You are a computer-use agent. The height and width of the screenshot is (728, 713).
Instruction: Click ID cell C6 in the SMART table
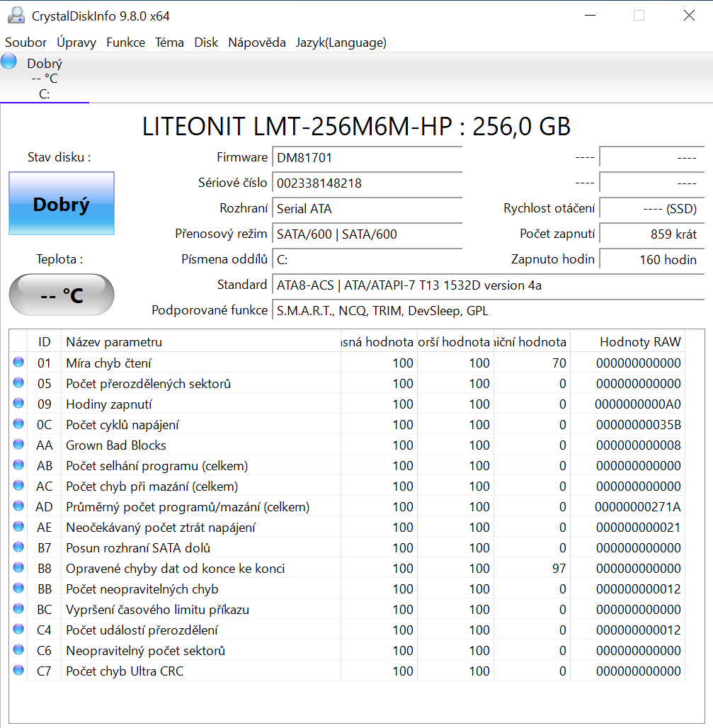click(44, 651)
